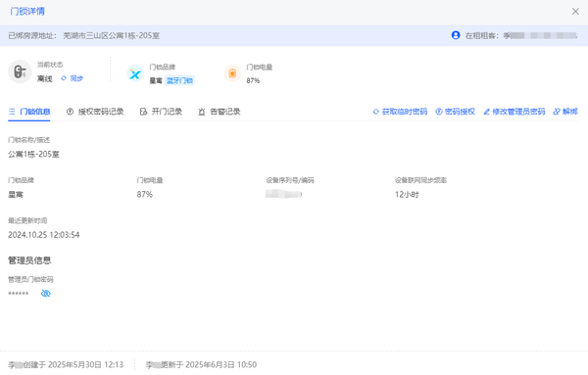Click the 离线 status text
Image resolution: width=588 pixels, height=375 pixels.
[x=45, y=78]
